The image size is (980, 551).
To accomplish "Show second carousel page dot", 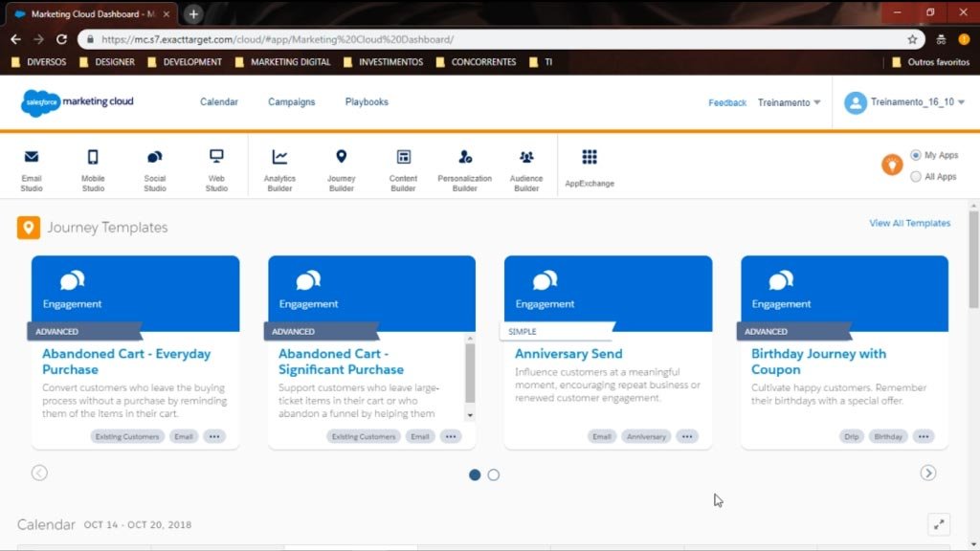I will (493, 474).
